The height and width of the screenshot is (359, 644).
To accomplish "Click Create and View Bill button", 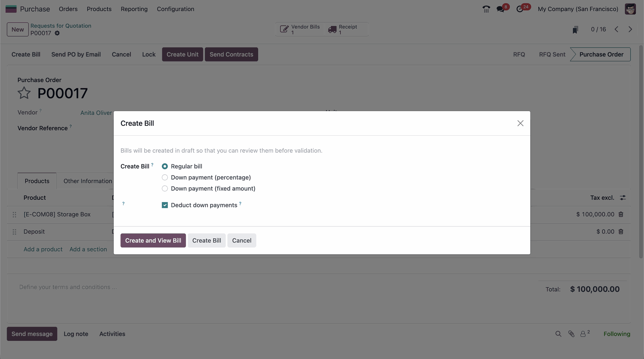I will [153, 240].
